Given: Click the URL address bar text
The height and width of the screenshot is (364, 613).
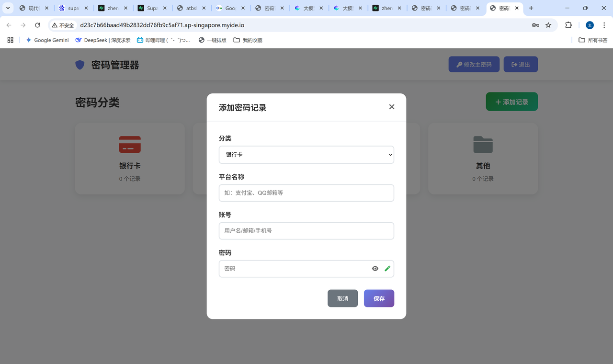Looking at the screenshot, I should (x=162, y=25).
